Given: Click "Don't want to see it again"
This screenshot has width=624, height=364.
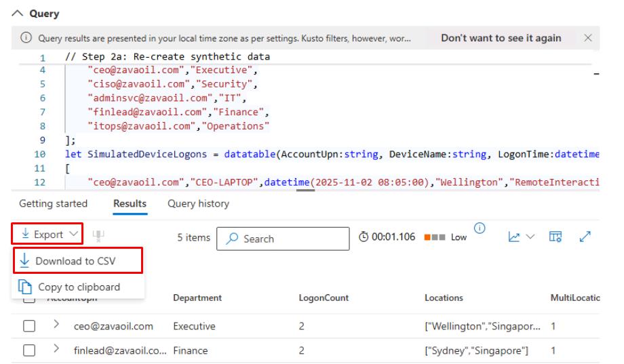Looking at the screenshot, I should coord(501,38).
